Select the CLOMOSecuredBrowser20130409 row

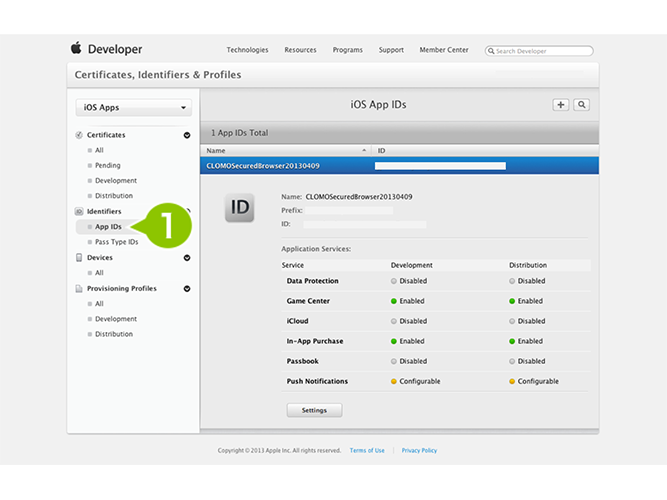(x=399, y=166)
